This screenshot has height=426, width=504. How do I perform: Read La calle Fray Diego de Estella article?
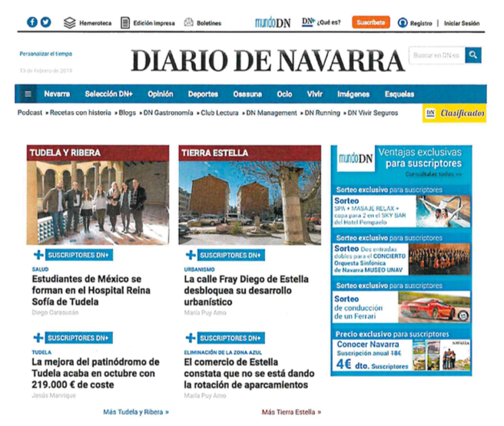pyautogui.click(x=246, y=291)
